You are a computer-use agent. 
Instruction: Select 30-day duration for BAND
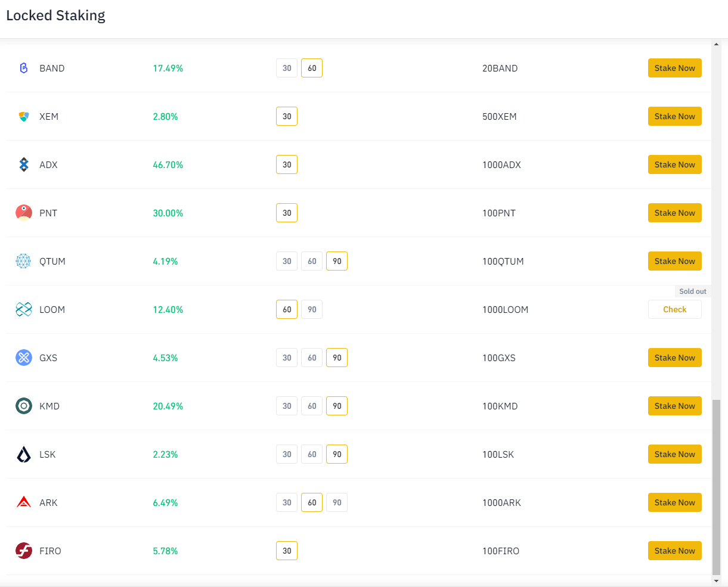pyautogui.click(x=287, y=68)
